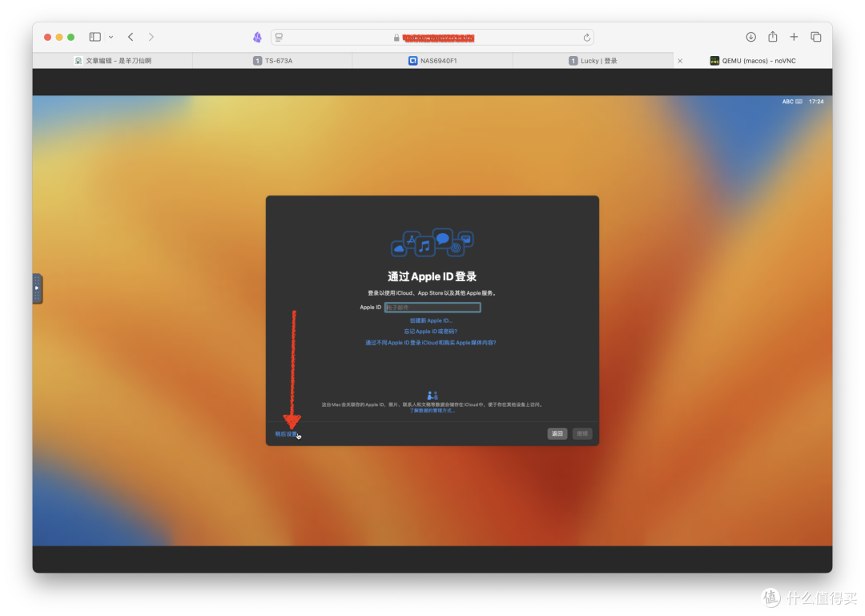Click the Apple ID email input field
This screenshot has height=616, width=865.
click(x=432, y=307)
